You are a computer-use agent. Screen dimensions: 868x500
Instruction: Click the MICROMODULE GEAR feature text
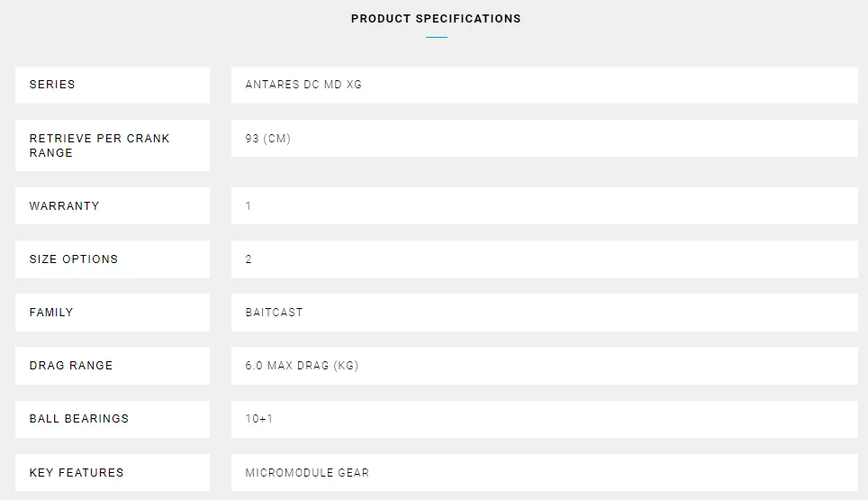(x=307, y=473)
